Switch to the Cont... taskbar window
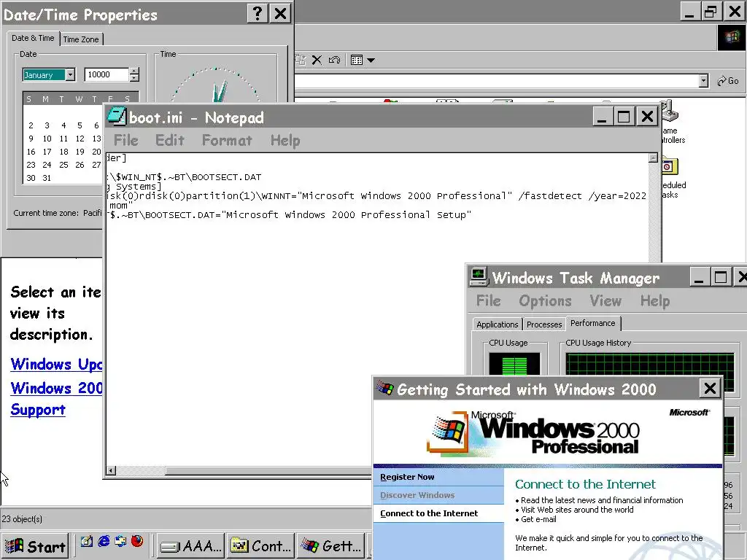 (261, 545)
